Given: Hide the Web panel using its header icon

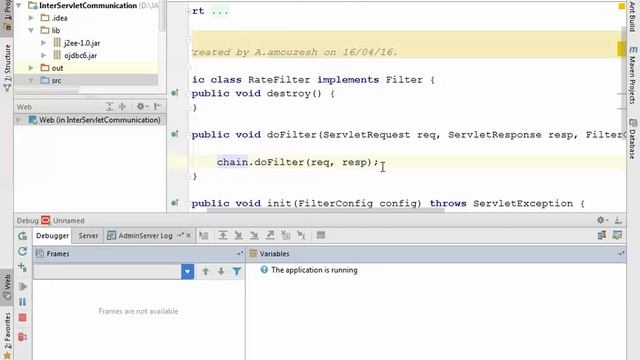Looking at the screenshot, I should tap(158, 107).
